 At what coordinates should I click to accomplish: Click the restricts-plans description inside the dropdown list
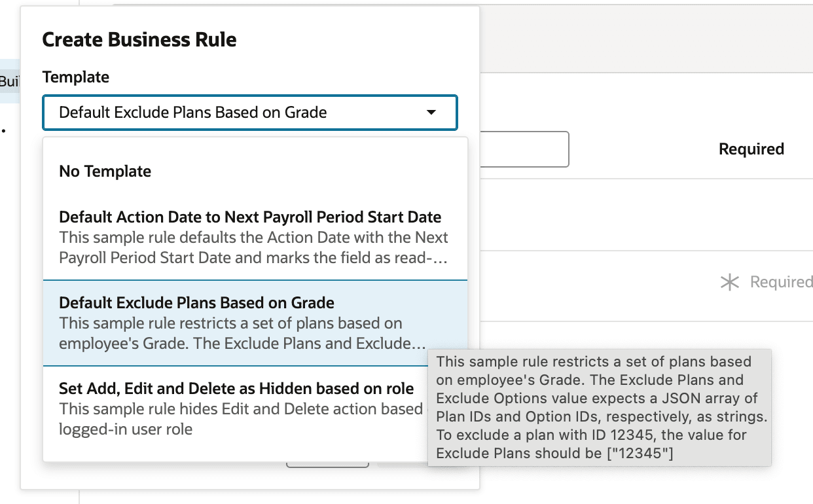[242, 333]
